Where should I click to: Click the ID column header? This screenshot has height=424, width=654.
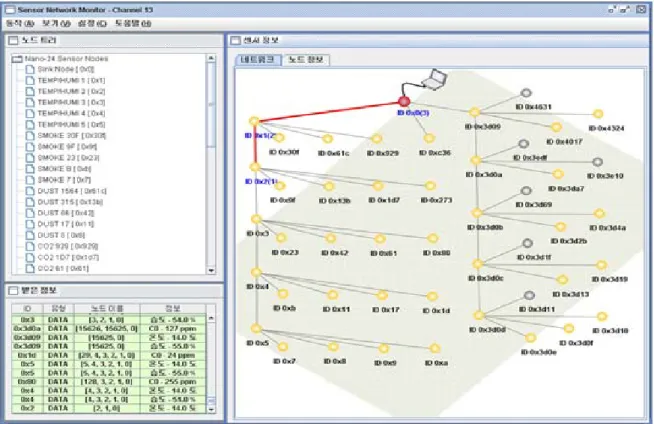(x=27, y=309)
